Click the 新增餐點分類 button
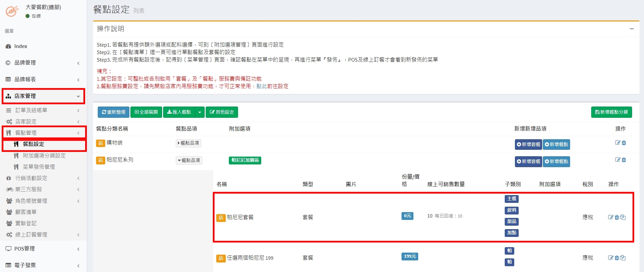Viewport: 644px width, 272px height. [x=611, y=112]
